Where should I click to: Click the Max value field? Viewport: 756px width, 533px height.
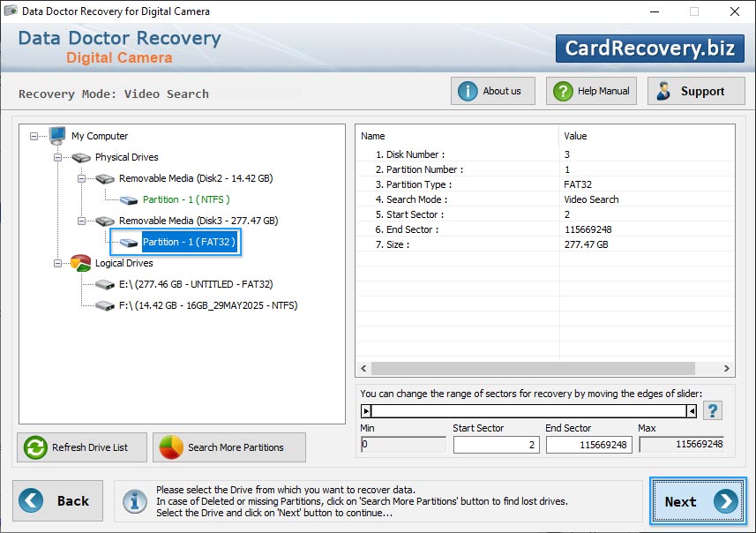[x=682, y=444]
